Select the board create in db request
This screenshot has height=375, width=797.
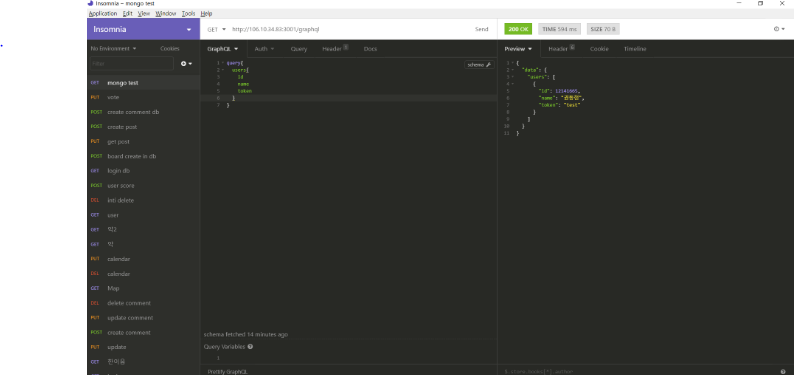pos(143,156)
